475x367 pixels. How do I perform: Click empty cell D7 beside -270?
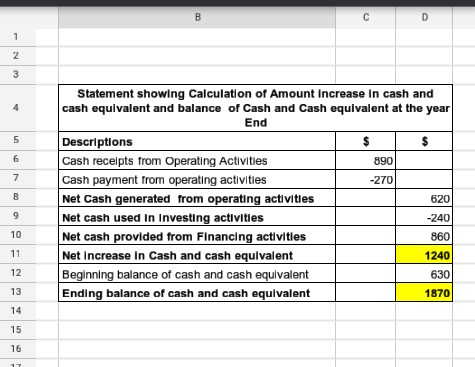(x=424, y=179)
